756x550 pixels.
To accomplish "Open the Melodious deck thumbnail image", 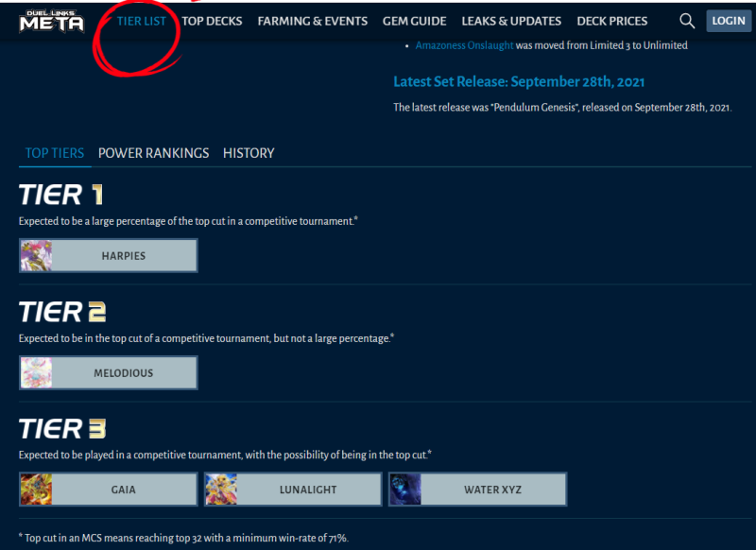I will point(36,372).
